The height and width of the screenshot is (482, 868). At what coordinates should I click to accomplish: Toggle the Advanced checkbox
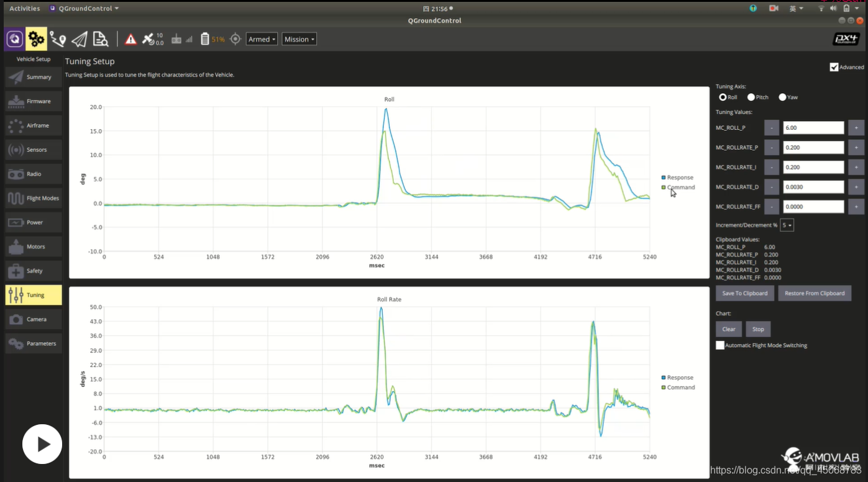pyautogui.click(x=834, y=67)
